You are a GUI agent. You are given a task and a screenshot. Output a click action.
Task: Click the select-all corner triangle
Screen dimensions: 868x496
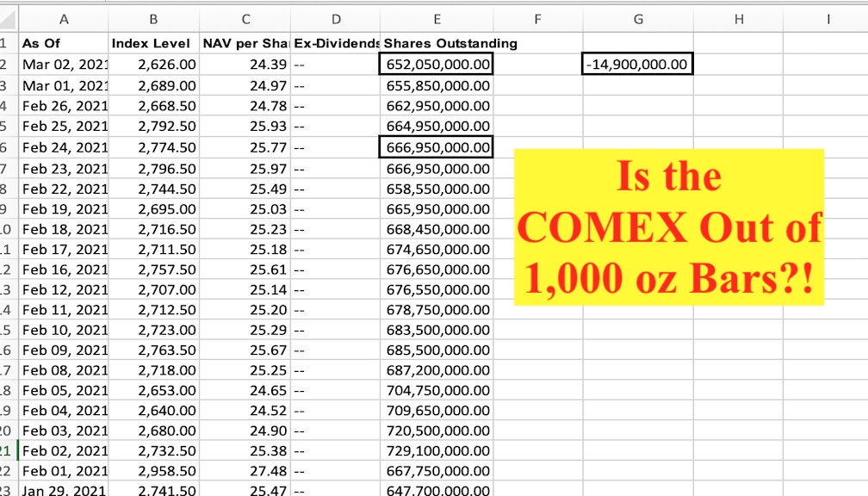[9, 19]
